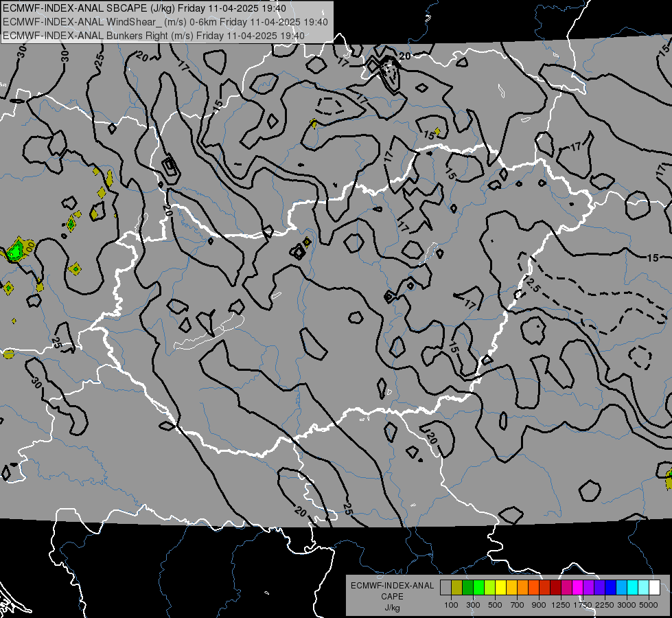Click the sky blue swatch before 3000

pos(621,588)
